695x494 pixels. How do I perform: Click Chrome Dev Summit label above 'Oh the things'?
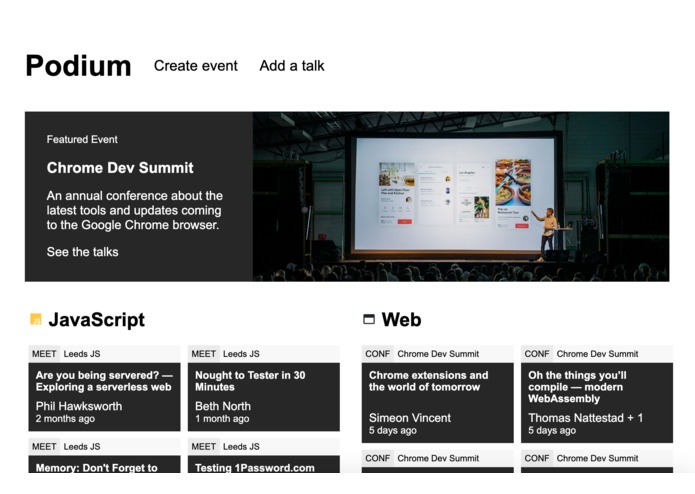(597, 354)
